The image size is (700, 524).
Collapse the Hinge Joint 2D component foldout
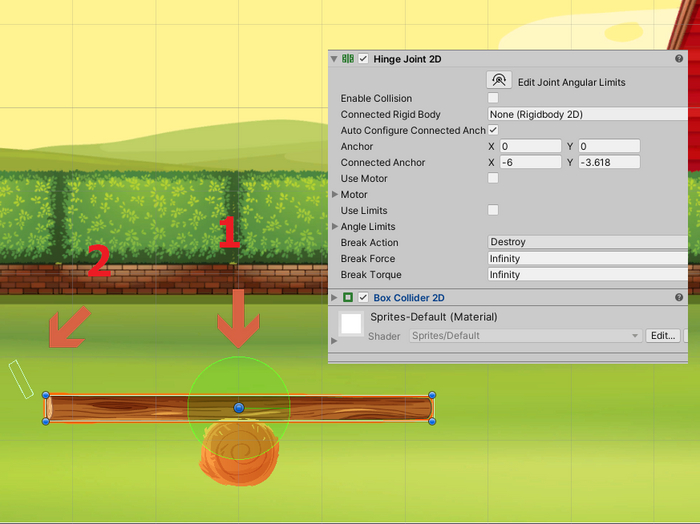(x=334, y=59)
